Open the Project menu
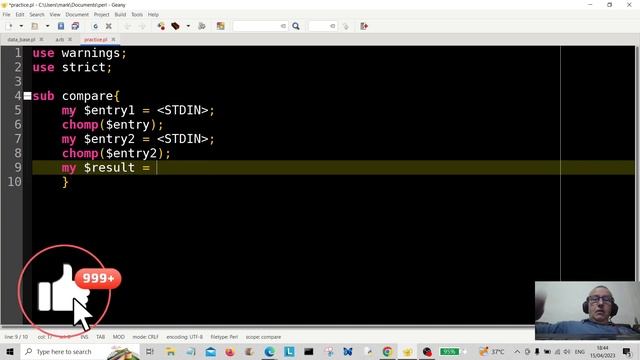This screenshot has width=640, height=360. (x=101, y=14)
